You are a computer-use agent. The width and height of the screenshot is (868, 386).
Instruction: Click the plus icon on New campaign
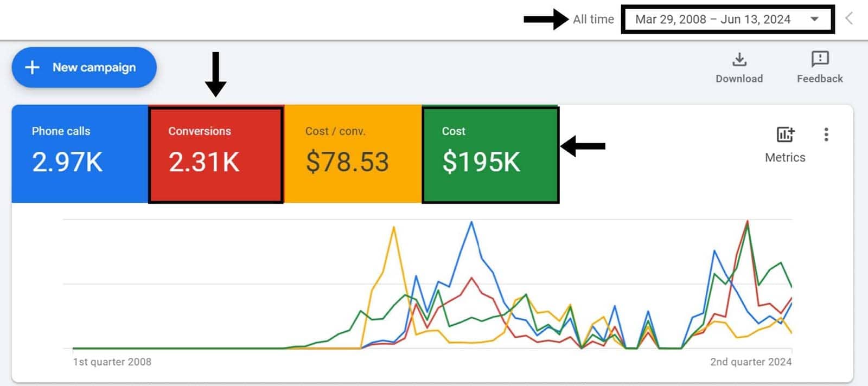[x=33, y=67]
